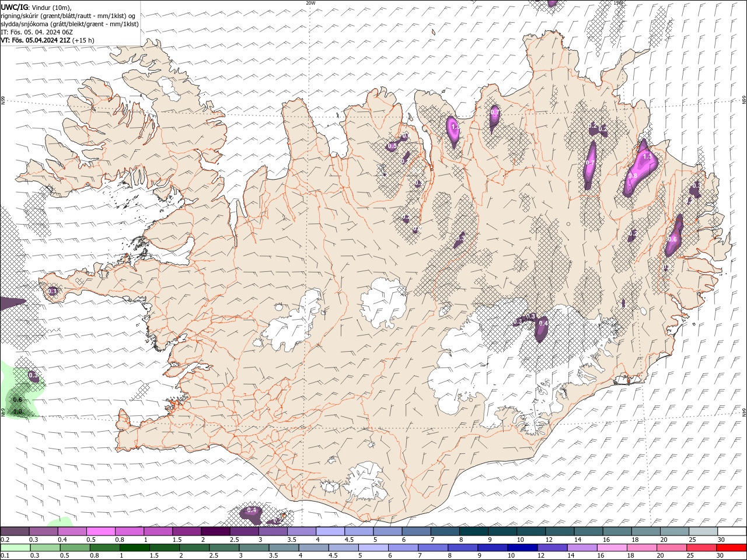Select the crimson 25 rain legend swatch
Viewport: 747px width, 560px height.
coord(701,548)
